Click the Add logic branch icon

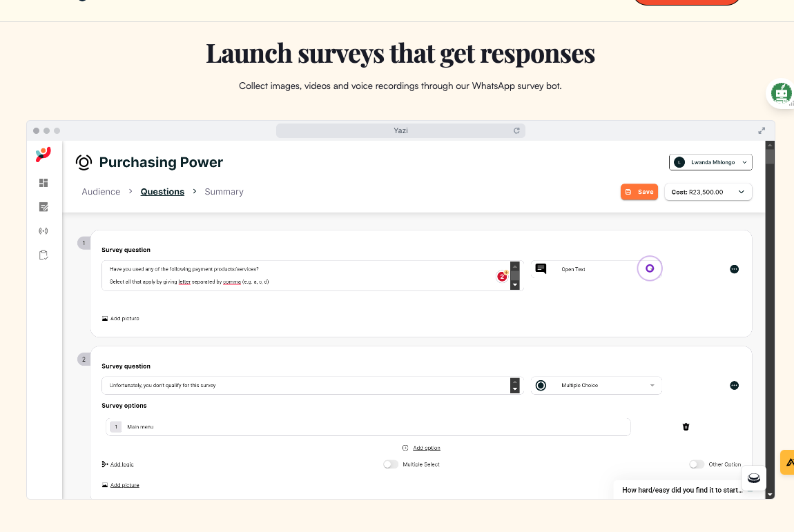(105, 464)
